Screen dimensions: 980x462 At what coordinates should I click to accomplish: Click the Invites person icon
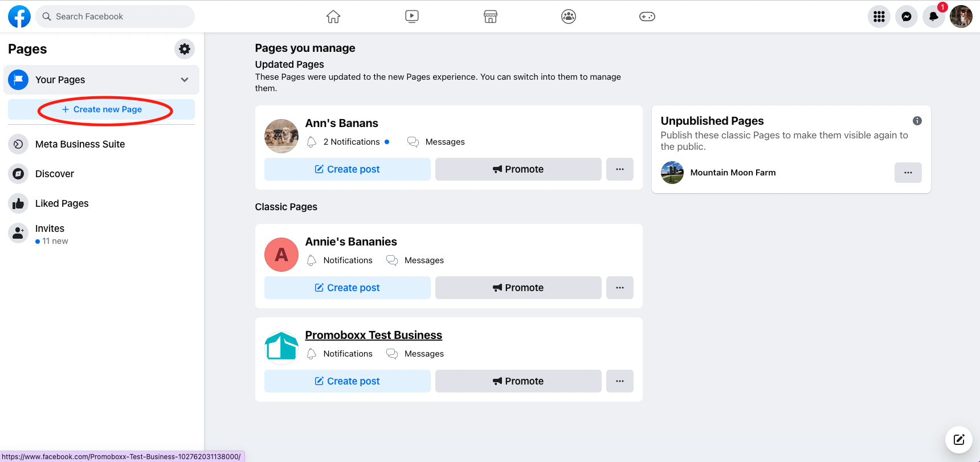pyautogui.click(x=18, y=233)
